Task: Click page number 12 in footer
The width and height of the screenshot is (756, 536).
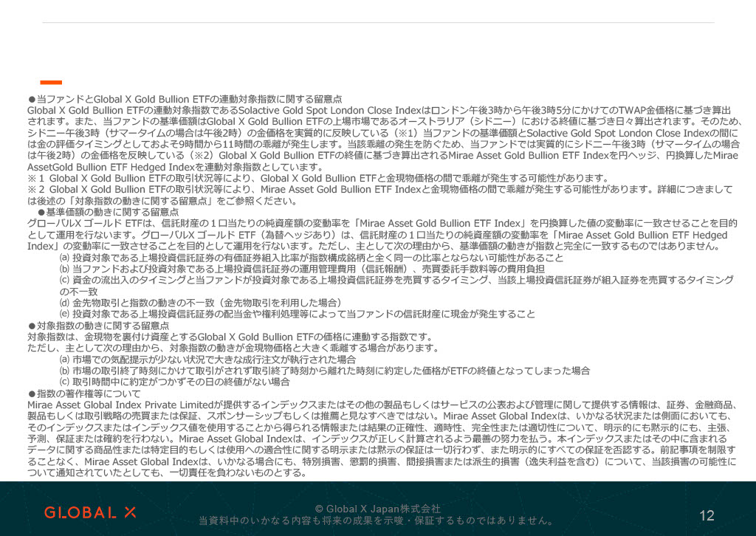Action: [x=707, y=516]
